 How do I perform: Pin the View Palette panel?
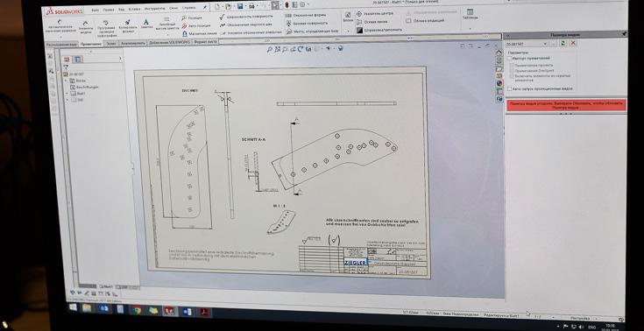click(x=624, y=34)
